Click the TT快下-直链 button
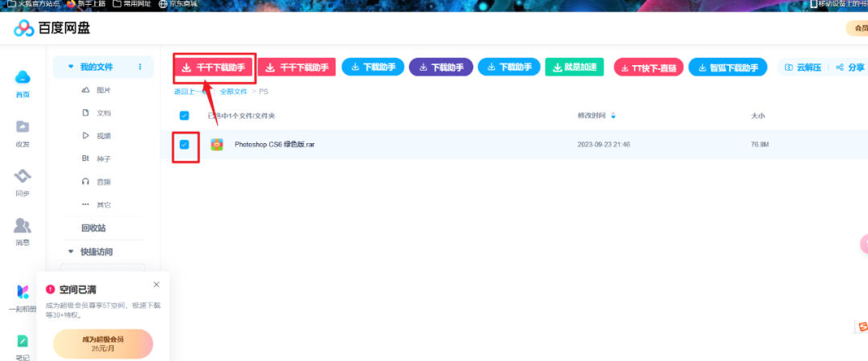The height and width of the screenshot is (361, 868). pyautogui.click(x=649, y=68)
